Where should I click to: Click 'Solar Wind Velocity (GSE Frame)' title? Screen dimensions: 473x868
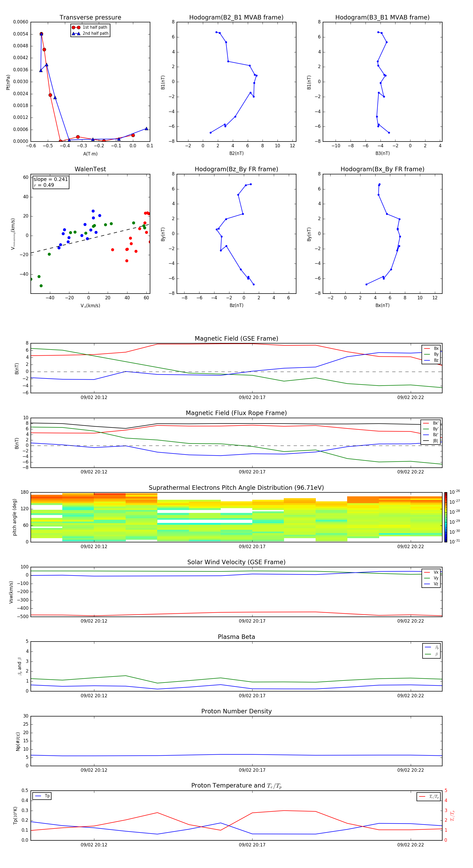click(236, 562)
